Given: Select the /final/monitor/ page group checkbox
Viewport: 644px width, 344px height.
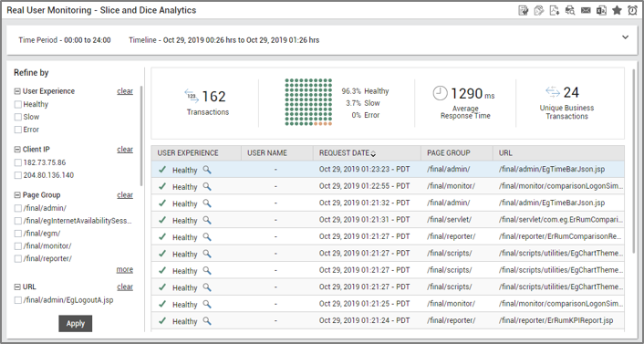Looking at the screenshot, I should 18,246.
